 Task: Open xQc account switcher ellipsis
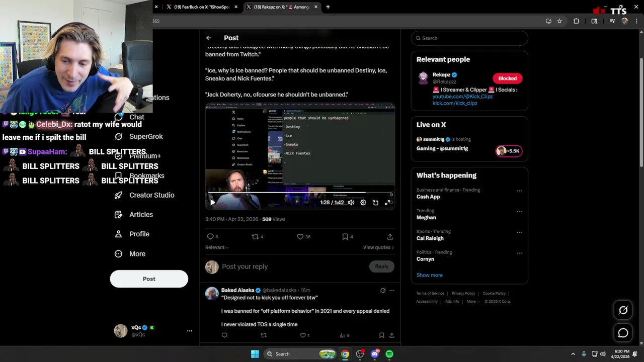point(190,331)
